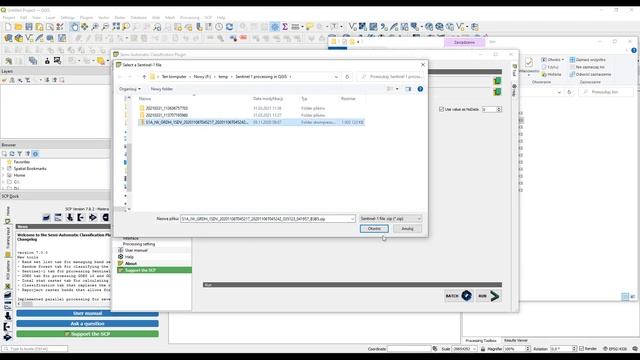Click the New Project icon in QGIS toolbar
This screenshot has width=640, height=360.
[x=8, y=27]
